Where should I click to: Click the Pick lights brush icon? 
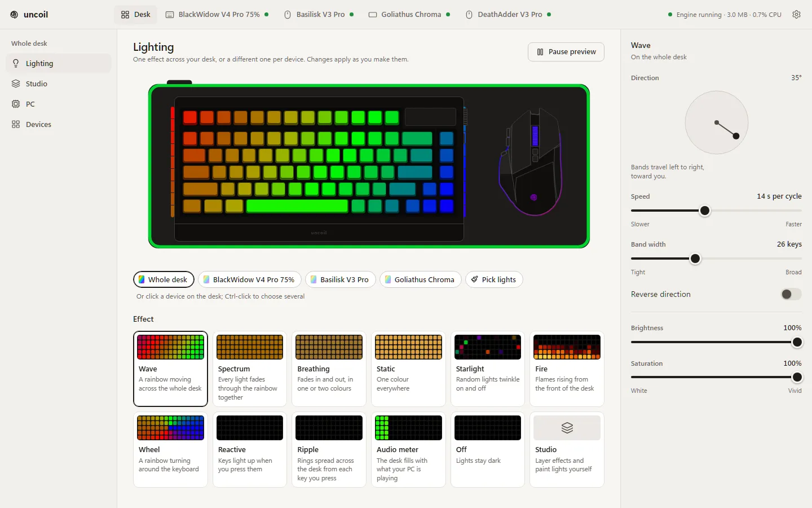coord(475,279)
